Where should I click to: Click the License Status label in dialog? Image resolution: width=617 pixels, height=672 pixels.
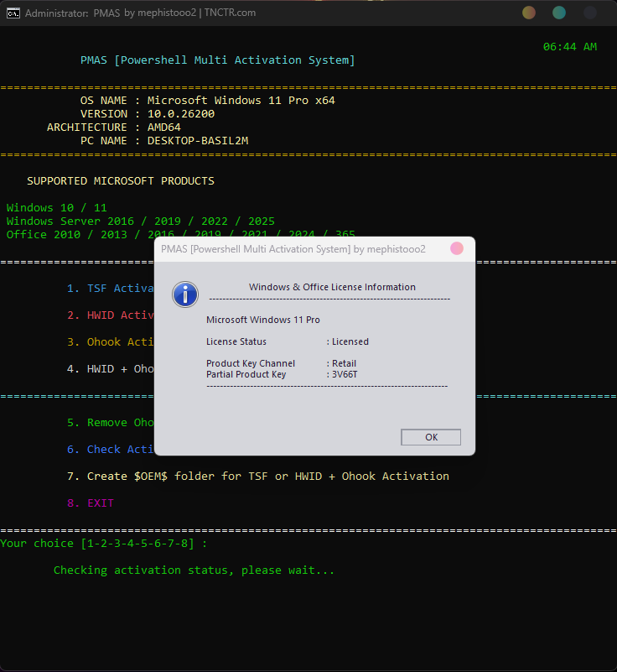pos(236,341)
